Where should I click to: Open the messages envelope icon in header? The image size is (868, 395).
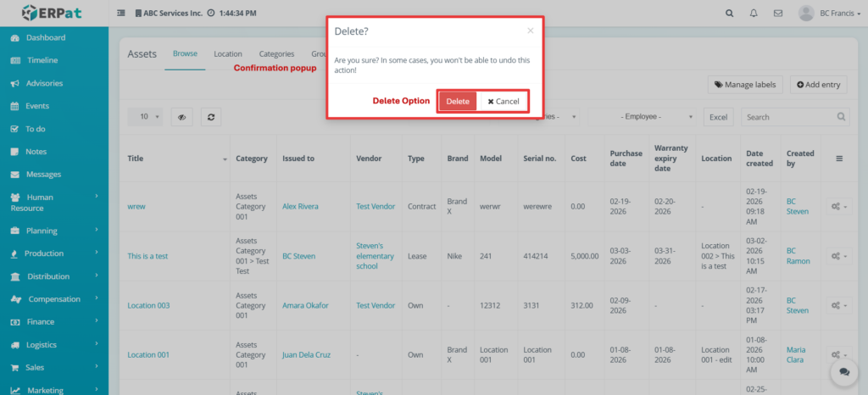(777, 14)
